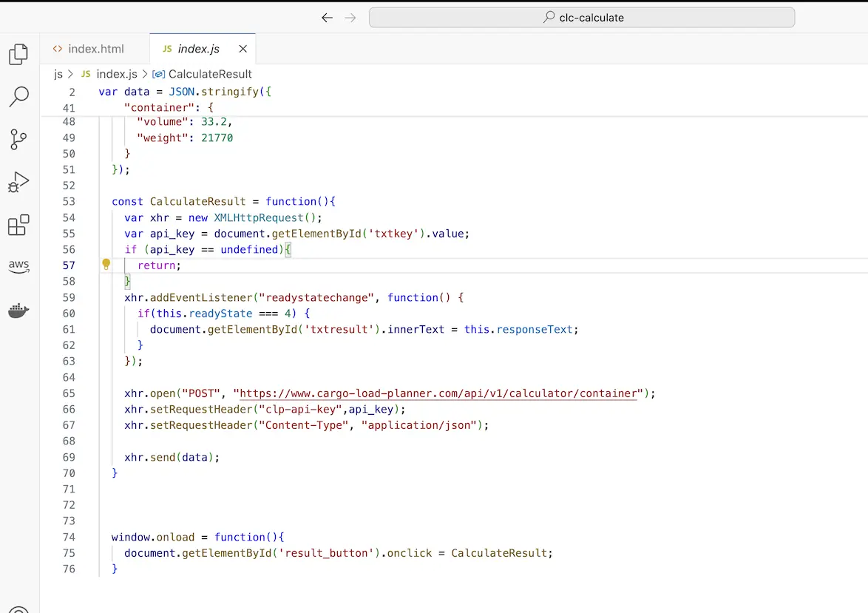Click 'responseText' on line 61

(x=535, y=330)
